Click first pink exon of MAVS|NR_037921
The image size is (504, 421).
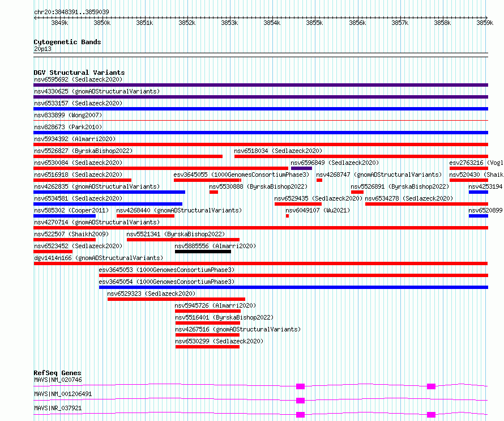[300, 415]
